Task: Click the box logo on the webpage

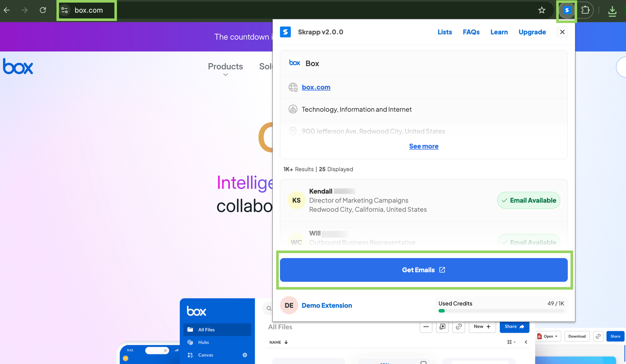Action: pyautogui.click(x=18, y=66)
